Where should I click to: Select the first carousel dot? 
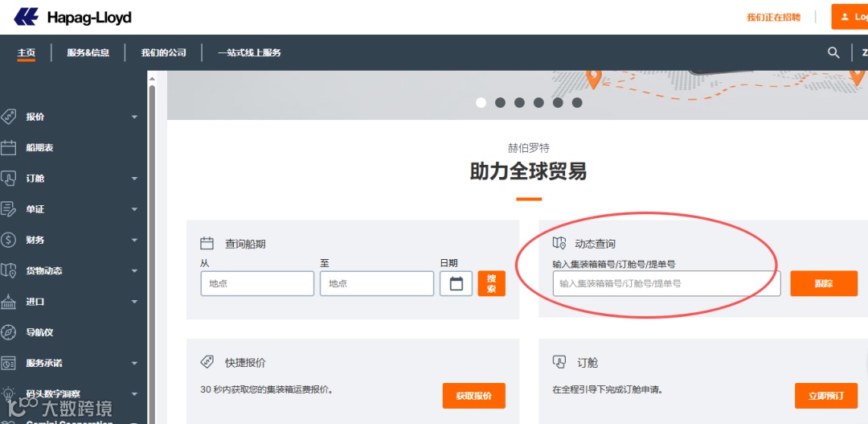[481, 102]
